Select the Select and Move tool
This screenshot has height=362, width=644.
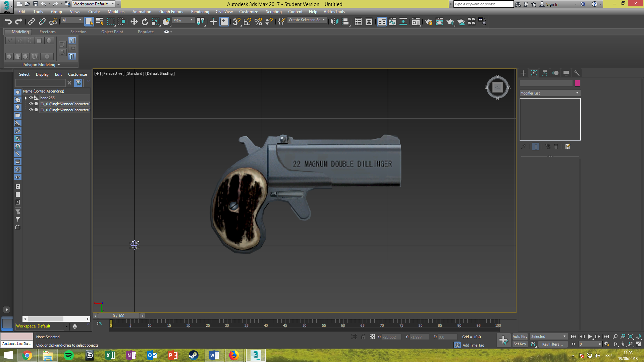tap(134, 22)
